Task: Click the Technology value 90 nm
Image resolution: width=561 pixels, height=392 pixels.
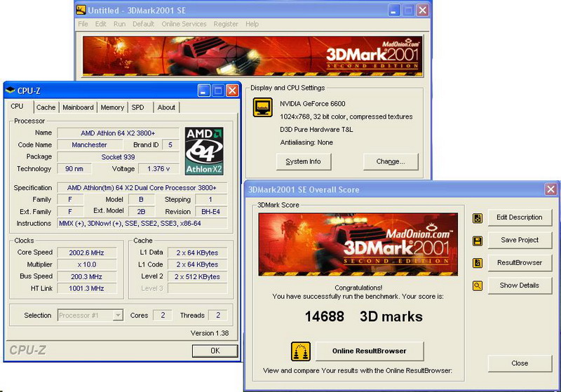Action: coord(74,169)
